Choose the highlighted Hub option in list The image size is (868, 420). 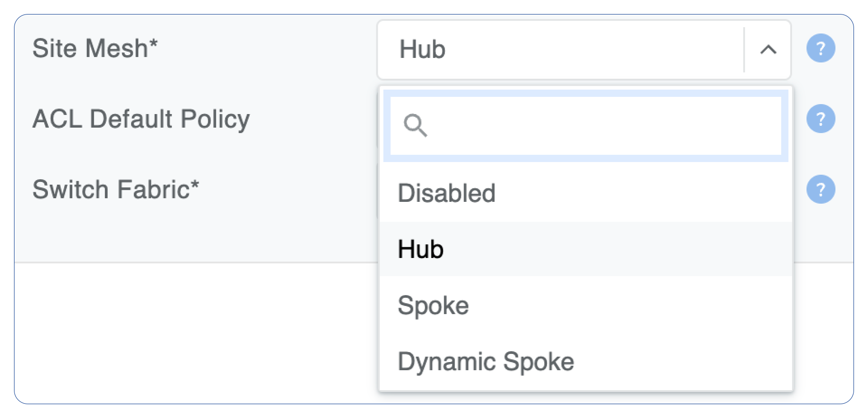[421, 249]
